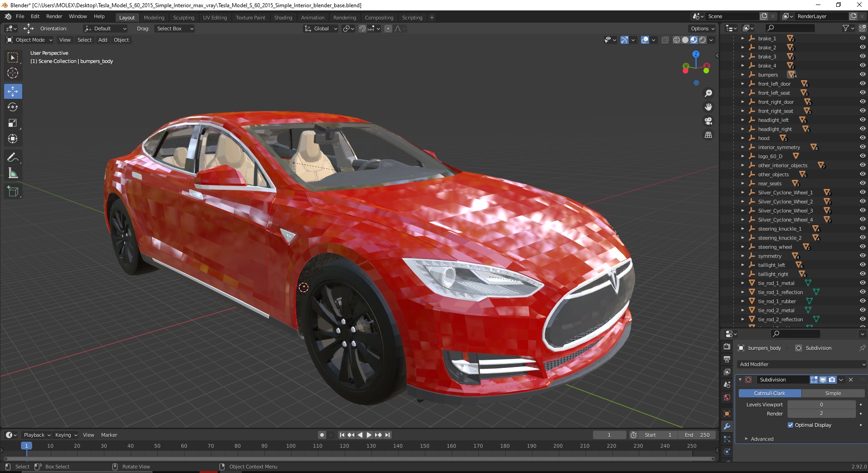The width and height of the screenshot is (868, 473).
Task: Open the Output properties tab
Action: (727, 359)
